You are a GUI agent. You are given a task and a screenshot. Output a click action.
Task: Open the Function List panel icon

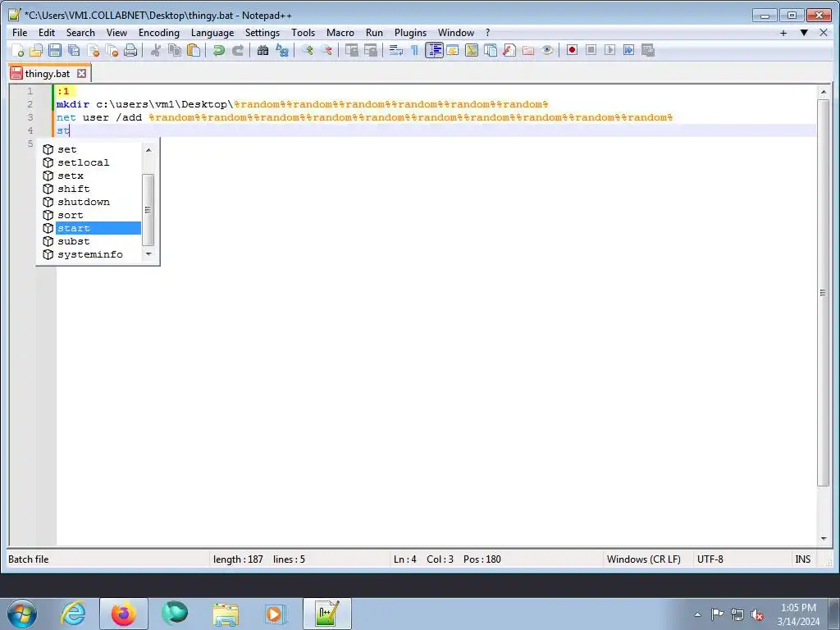pos(509,50)
